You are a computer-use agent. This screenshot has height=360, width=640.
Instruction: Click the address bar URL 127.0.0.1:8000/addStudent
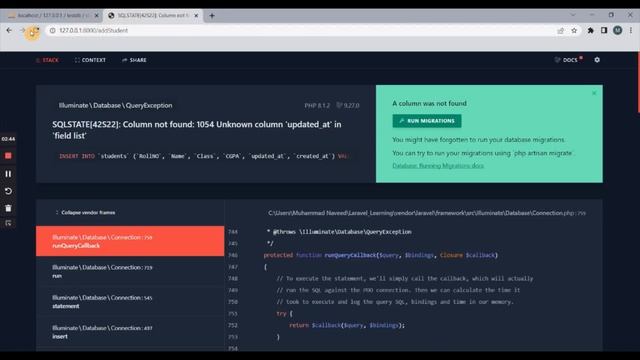click(93, 31)
